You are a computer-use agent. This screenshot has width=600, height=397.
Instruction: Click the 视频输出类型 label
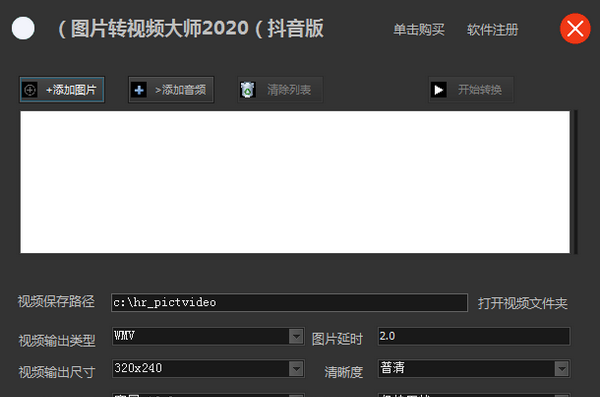57,340
